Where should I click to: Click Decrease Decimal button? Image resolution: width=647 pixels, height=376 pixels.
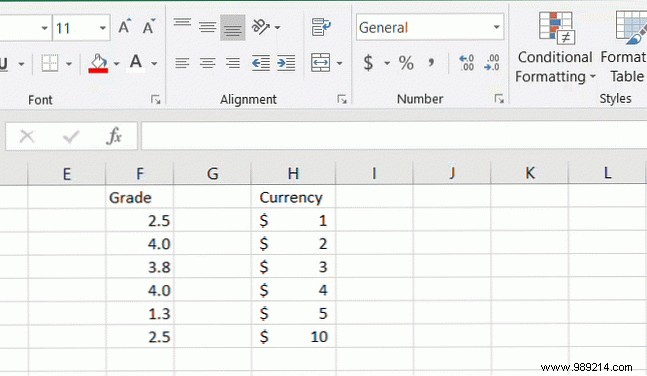pyautogui.click(x=492, y=63)
